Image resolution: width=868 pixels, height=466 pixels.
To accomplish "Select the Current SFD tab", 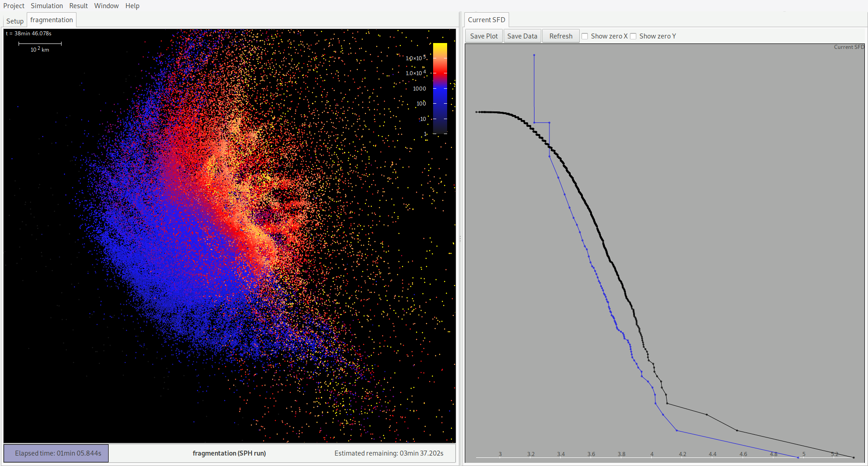I will (486, 20).
